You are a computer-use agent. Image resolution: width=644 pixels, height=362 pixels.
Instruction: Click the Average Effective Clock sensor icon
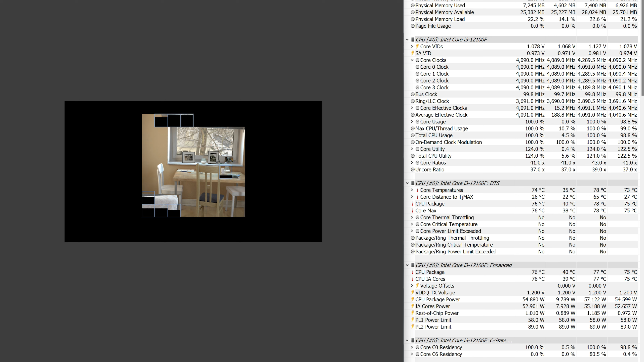pyautogui.click(x=413, y=115)
